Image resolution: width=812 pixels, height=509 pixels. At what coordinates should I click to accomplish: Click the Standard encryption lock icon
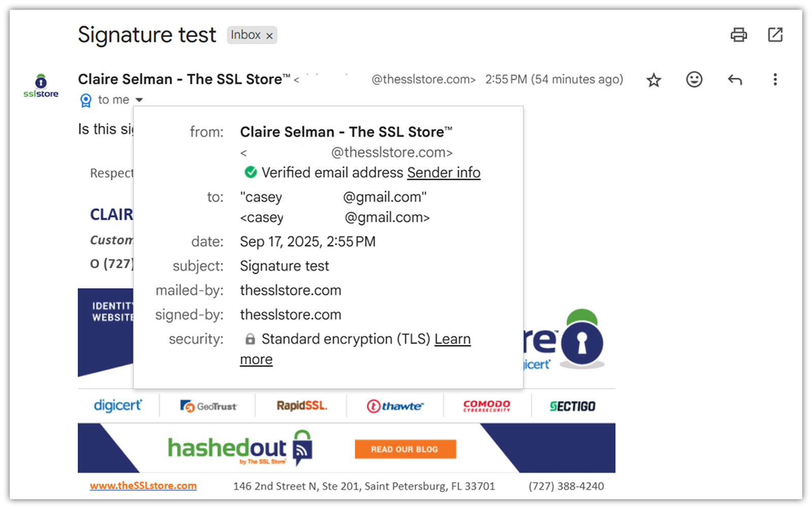[251, 339]
